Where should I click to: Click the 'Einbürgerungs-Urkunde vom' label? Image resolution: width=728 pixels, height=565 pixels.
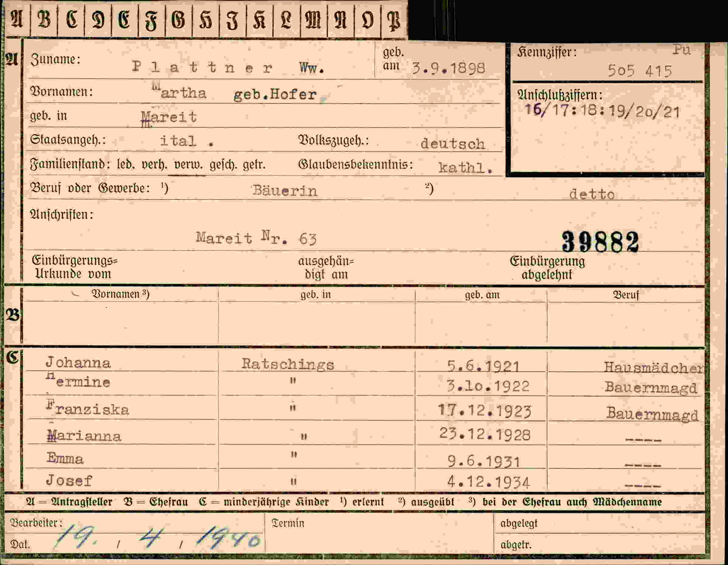click(75, 267)
